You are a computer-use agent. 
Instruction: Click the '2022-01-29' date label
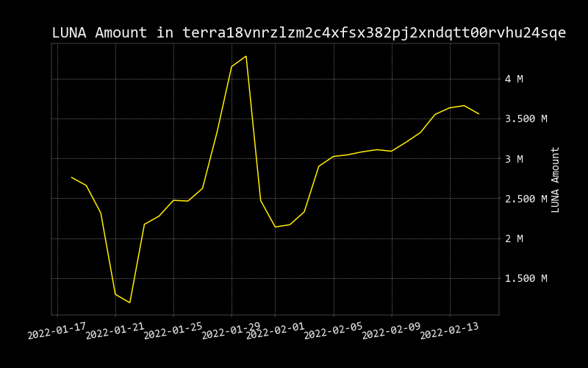[x=231, y=330]
